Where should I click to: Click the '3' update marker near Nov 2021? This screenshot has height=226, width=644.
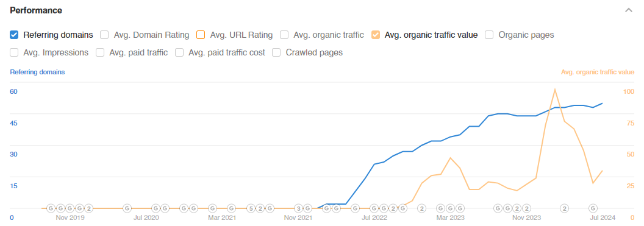pos(299,208)
